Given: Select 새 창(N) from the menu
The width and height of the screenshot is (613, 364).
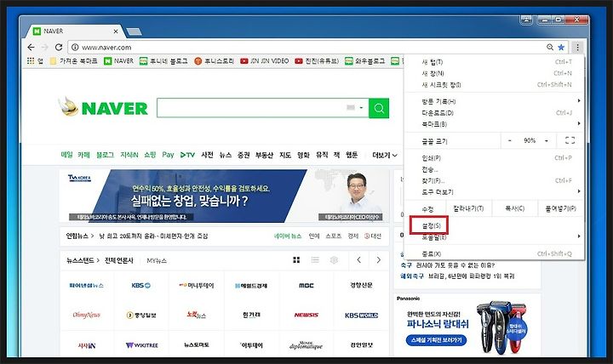Looking at the screenshot, I should click(x=494, y=73).
